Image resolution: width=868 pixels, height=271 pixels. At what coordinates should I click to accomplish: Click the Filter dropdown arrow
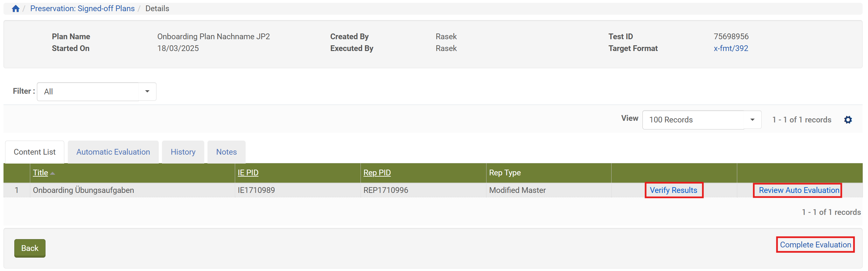coord(147,92)
